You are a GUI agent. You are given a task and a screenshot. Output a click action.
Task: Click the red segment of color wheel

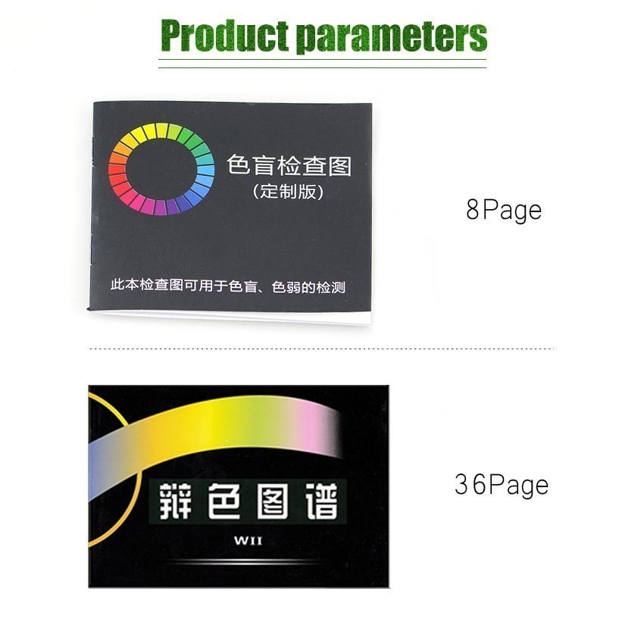point(117,173)
